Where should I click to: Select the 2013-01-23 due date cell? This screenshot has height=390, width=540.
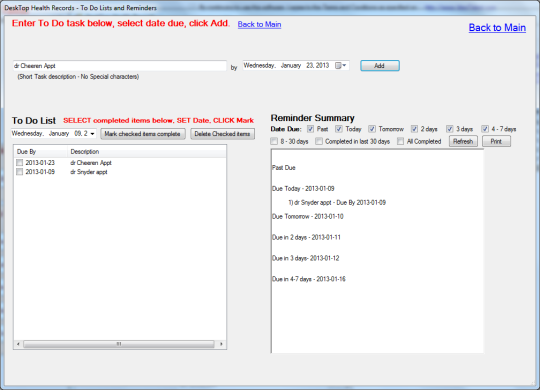tap(40, 163)
